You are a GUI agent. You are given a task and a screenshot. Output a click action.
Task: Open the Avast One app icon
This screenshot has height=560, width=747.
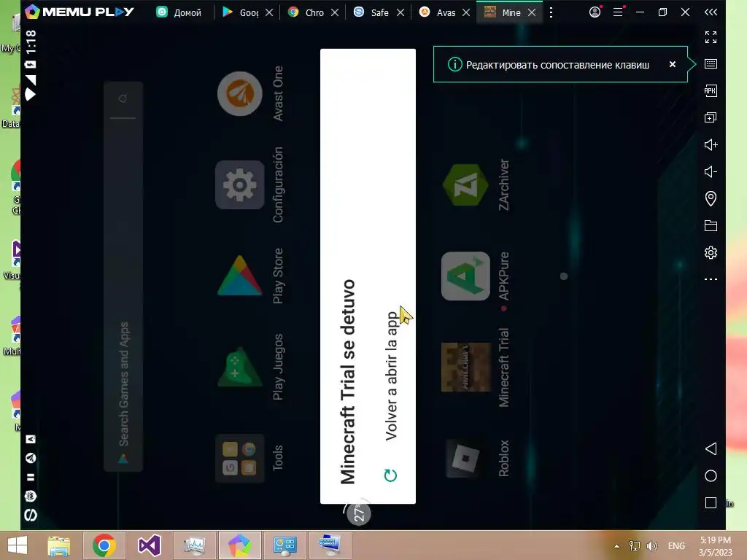click(239, 93)
